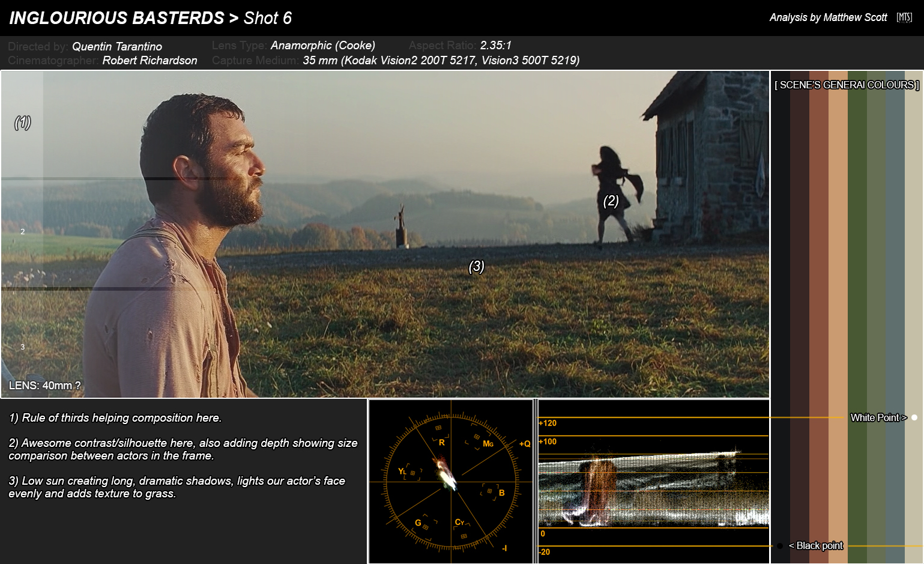Viewport: 924px width, 564px height.
Task: Select the black colour stripe
Action: pyautogui.click(x=781, y=317)
